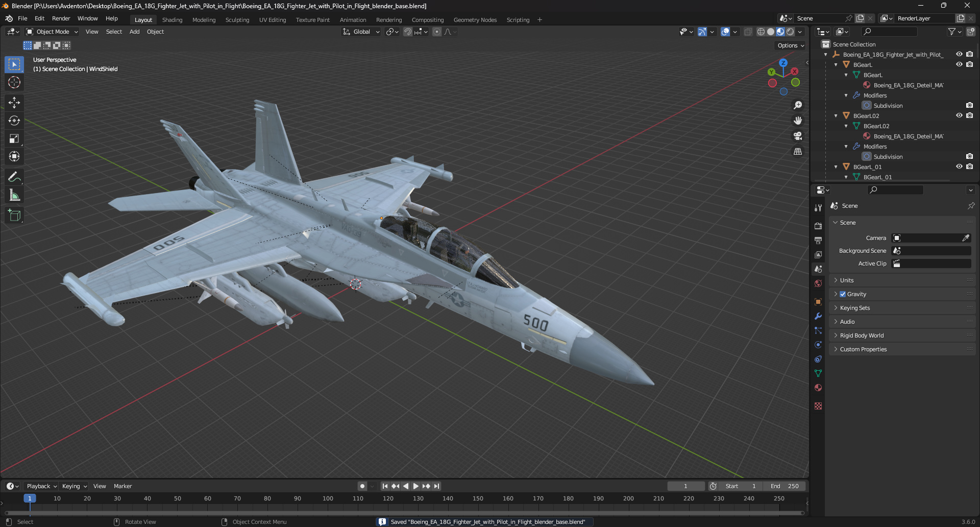The image size is (980, 527).
Task: Click the zoom view magnifier icon
Action: [798, 105]
